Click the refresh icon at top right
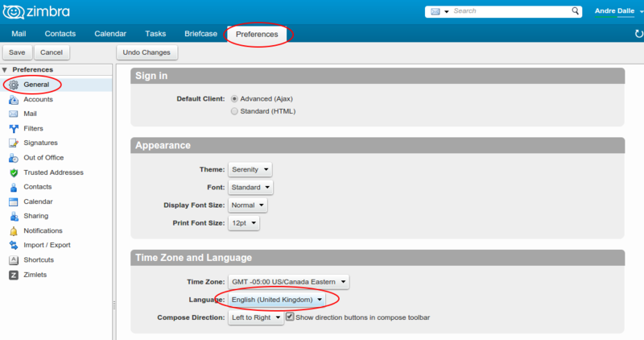644x340 pixels. click(638, 34)
